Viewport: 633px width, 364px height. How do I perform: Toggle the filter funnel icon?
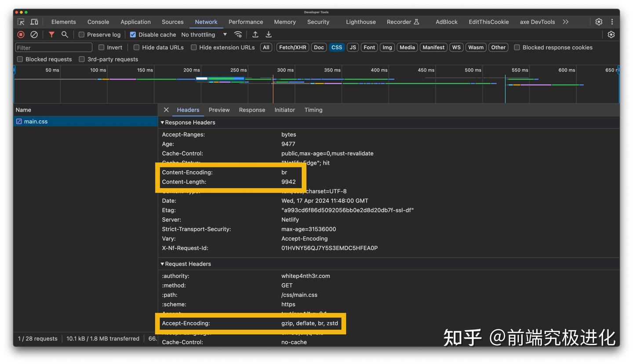(51, 35)
